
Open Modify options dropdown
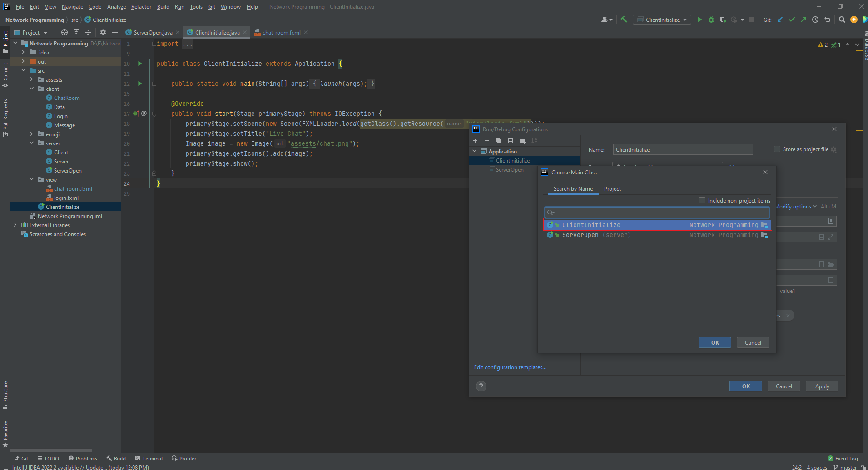795,206
